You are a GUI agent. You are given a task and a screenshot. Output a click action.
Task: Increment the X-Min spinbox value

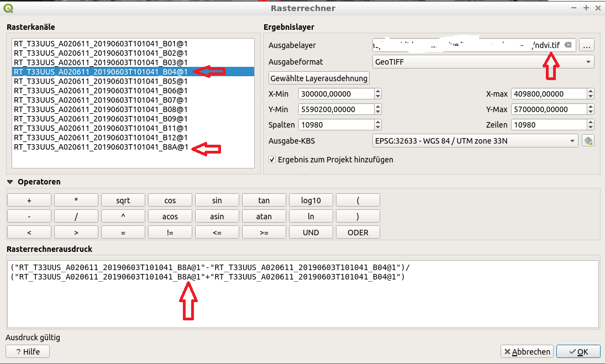[x=377, y=91]
